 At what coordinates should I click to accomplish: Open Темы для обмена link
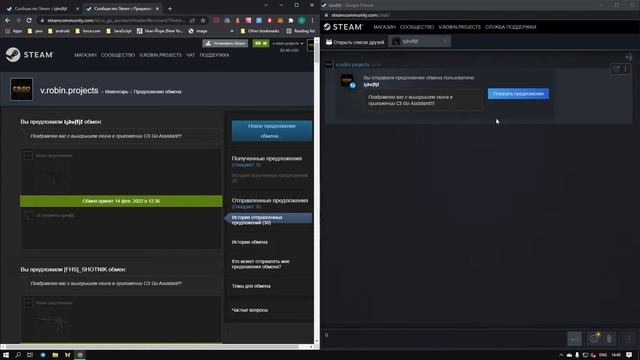251,286
